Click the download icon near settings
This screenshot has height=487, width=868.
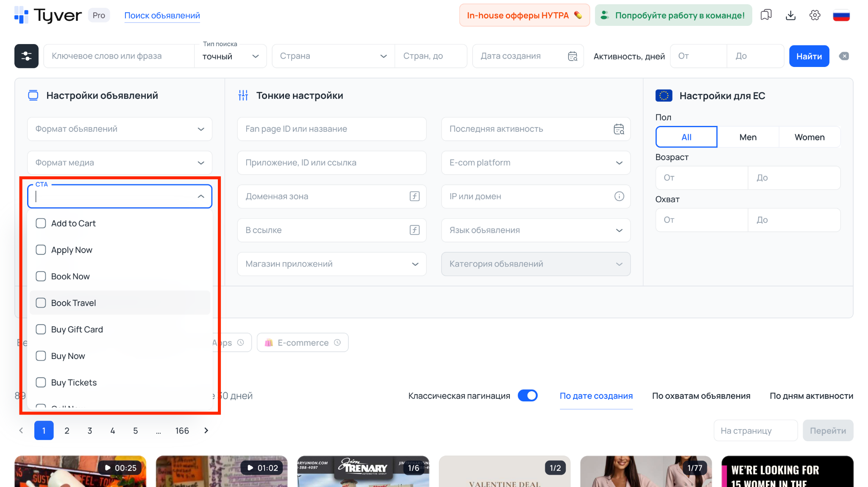tap(790, 15)
